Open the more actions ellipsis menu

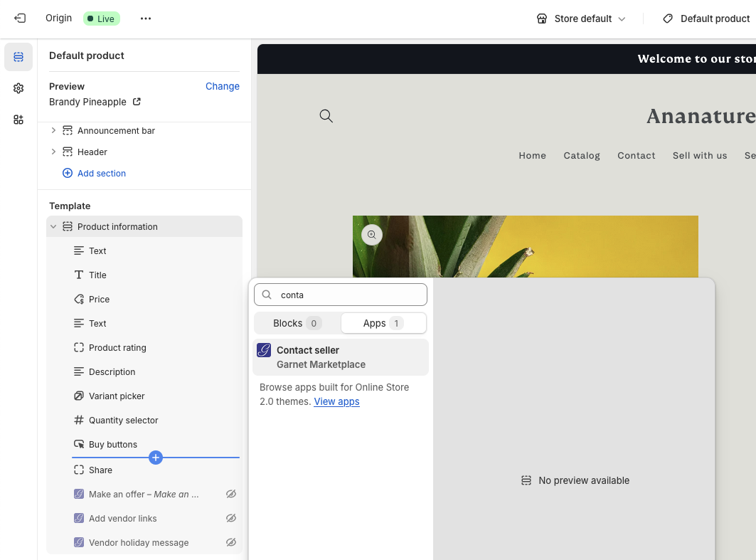(x=146, y=19)
